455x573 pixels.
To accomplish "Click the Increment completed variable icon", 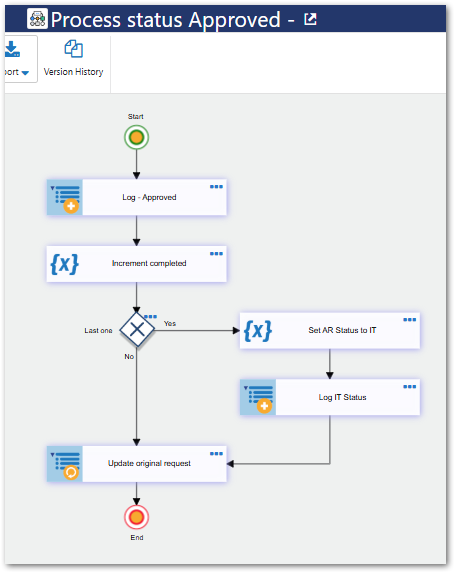I will tap(64, 264).
